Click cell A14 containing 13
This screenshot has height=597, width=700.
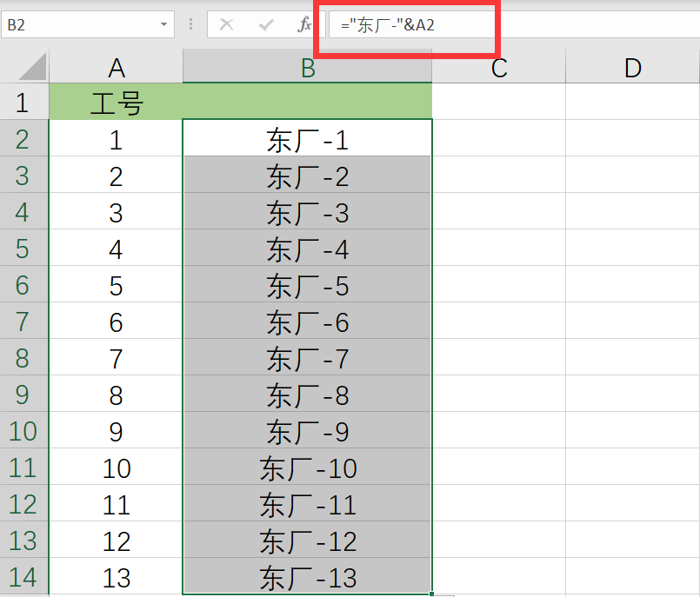(116, 577)
